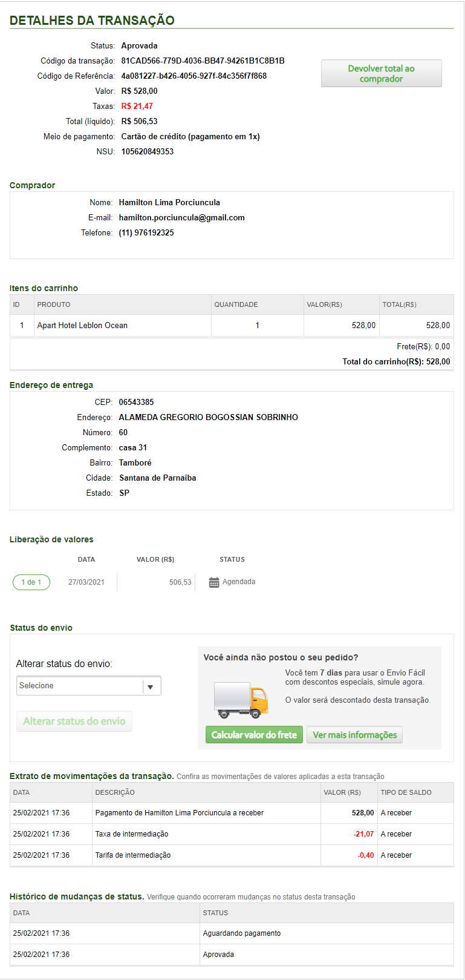Click the TOTAL(R$) column header
This screenshot has height=980, width=465.
click(399, 304)
